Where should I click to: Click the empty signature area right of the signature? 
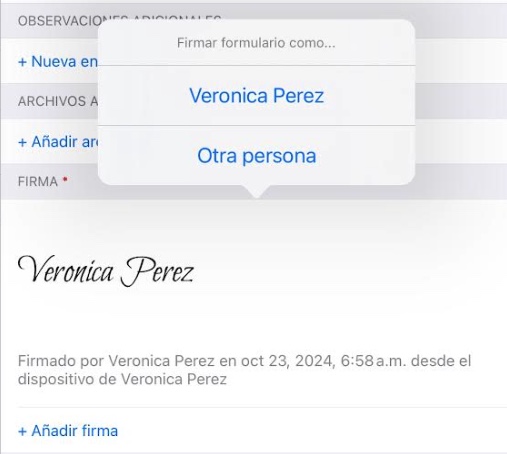coord(350,272)
